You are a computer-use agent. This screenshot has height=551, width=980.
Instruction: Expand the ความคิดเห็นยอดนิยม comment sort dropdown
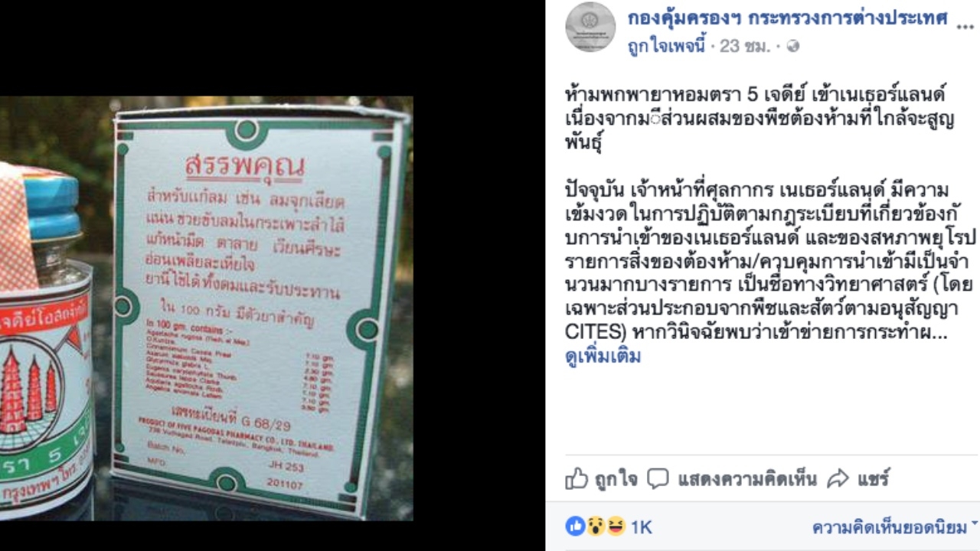tap(895, 527)
